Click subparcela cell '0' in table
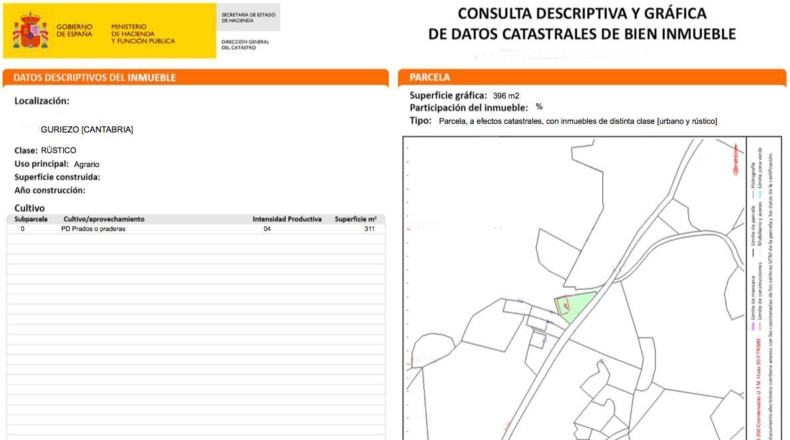Viewport: 790px width, 440px height. coord(23,229)
